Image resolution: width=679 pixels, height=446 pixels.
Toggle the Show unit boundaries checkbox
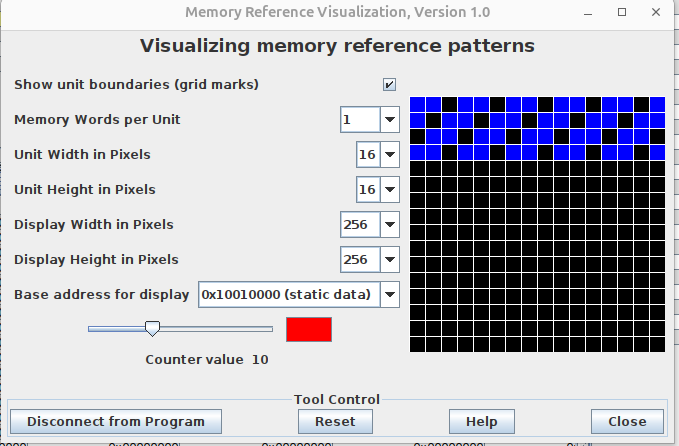pos(390,85)
